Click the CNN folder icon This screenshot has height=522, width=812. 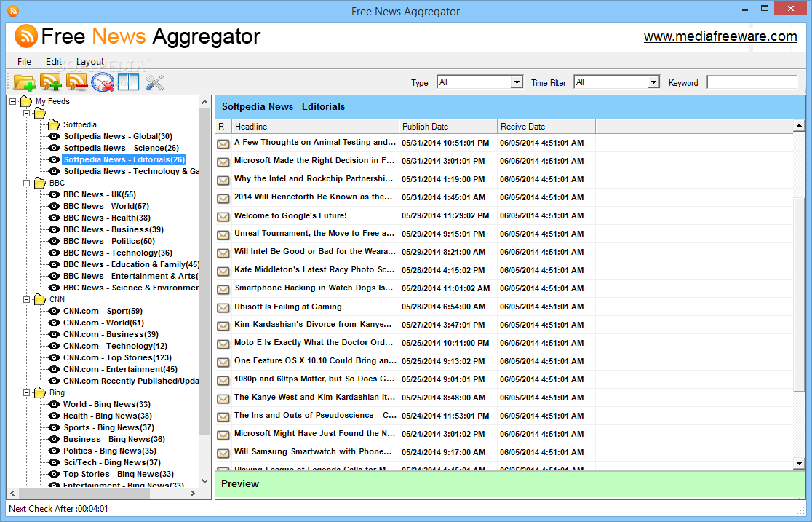pyautogui.click(x=40, y=300)
